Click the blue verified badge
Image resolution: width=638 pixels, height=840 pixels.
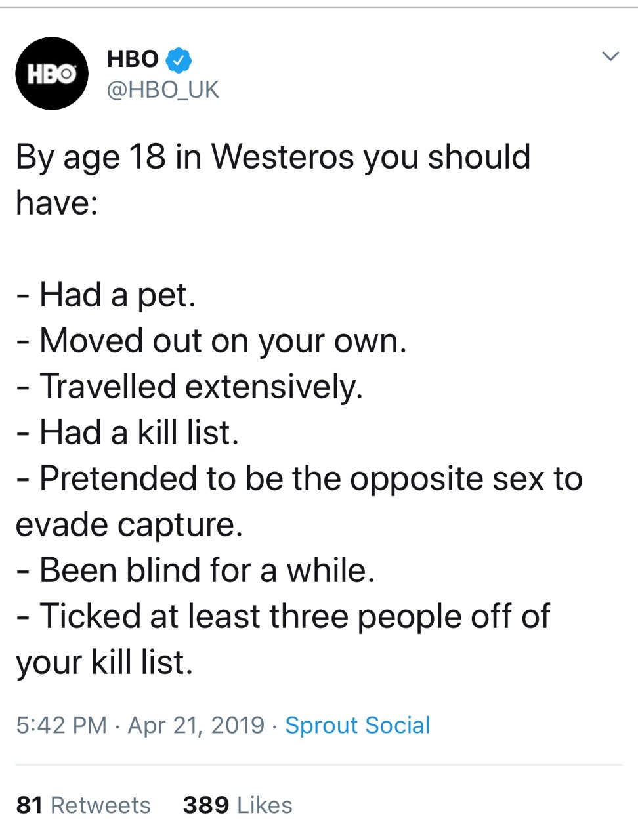[x=179, y=60]
